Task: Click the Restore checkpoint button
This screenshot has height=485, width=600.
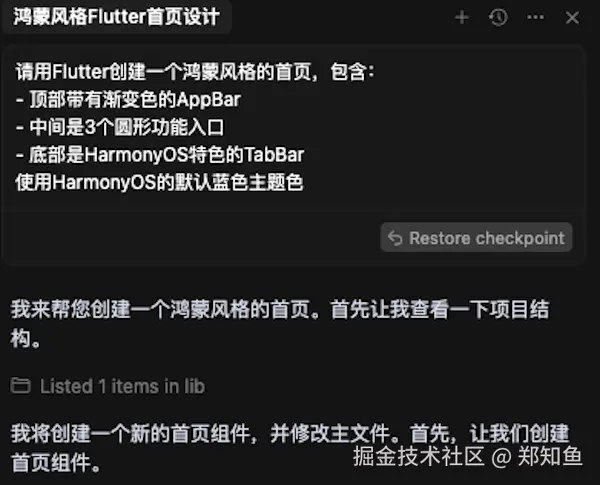Action: pyautogui.click(x=476, y=238)
